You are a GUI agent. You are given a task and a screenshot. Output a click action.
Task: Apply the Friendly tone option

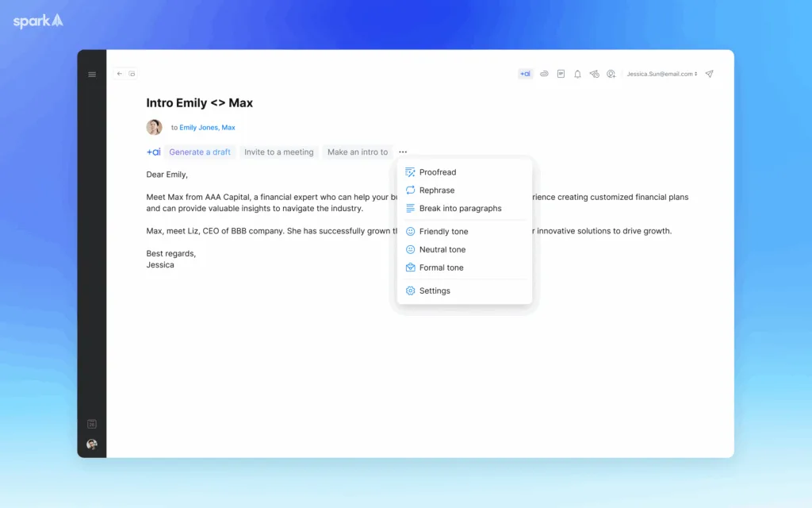pyautogui.click(x=442, y=231)
